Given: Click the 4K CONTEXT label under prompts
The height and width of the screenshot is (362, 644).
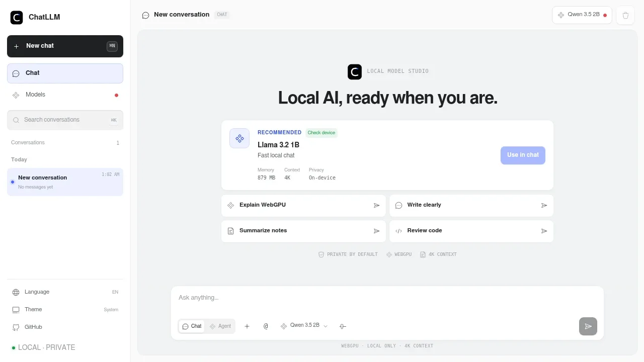Looking at the screenshot, I should 439,254.
